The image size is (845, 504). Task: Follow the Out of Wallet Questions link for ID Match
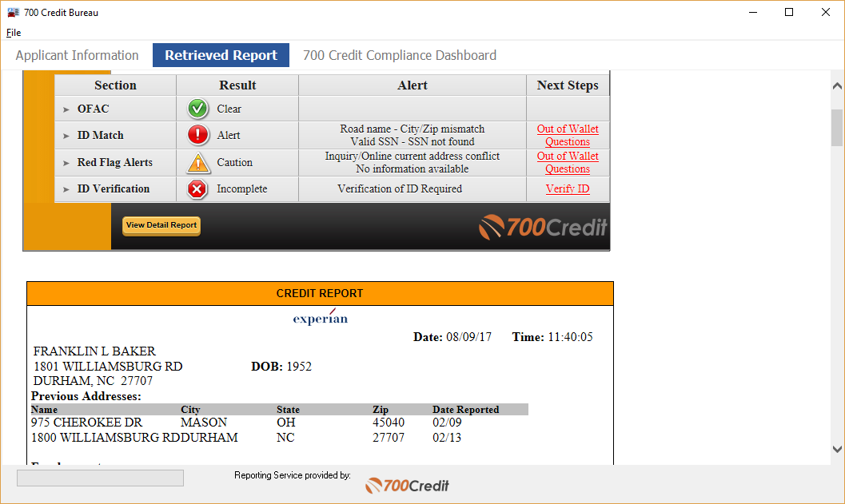coord(568,135)
